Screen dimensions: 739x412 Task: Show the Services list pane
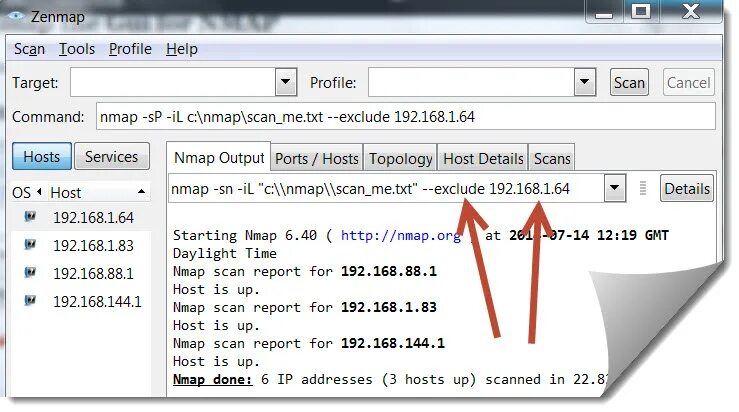point(112,157)
